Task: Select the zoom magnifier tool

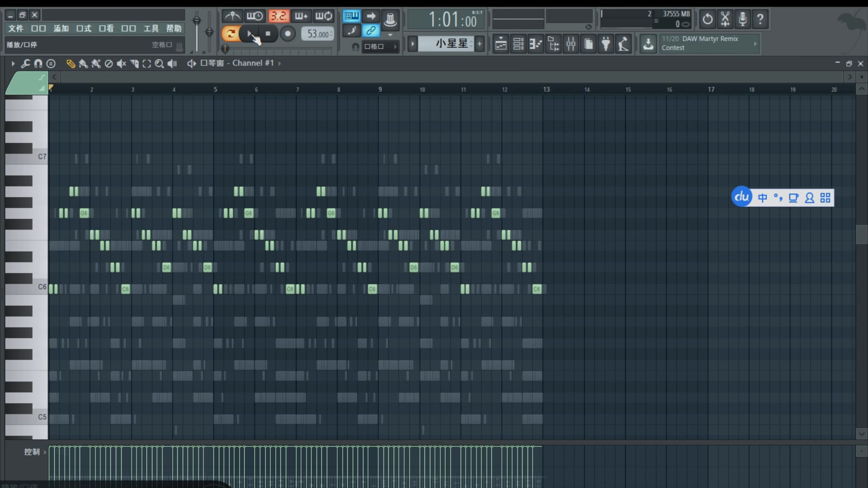Action: (x=159, y=64)
